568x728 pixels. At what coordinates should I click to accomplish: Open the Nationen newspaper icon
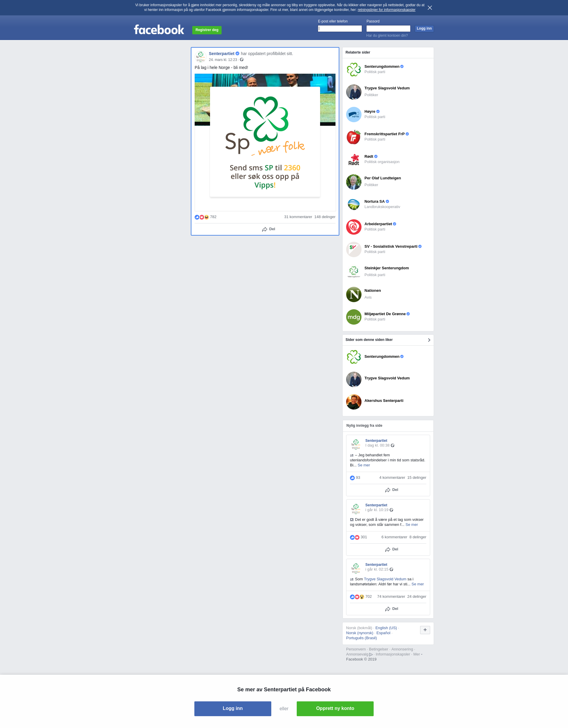coord(354,294)
